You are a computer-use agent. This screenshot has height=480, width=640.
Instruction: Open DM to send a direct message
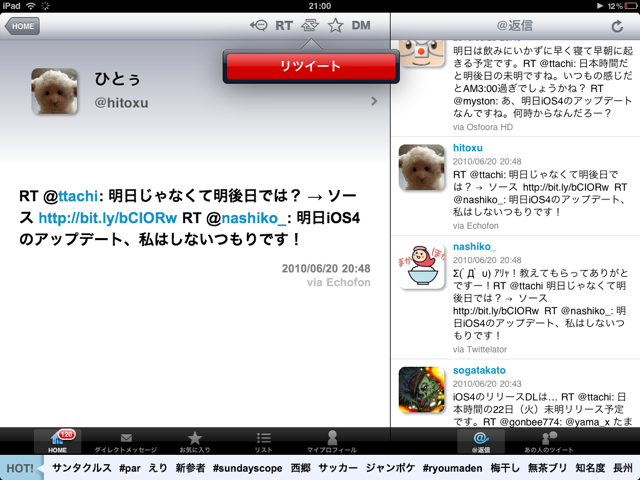click(x=362, y=25)
